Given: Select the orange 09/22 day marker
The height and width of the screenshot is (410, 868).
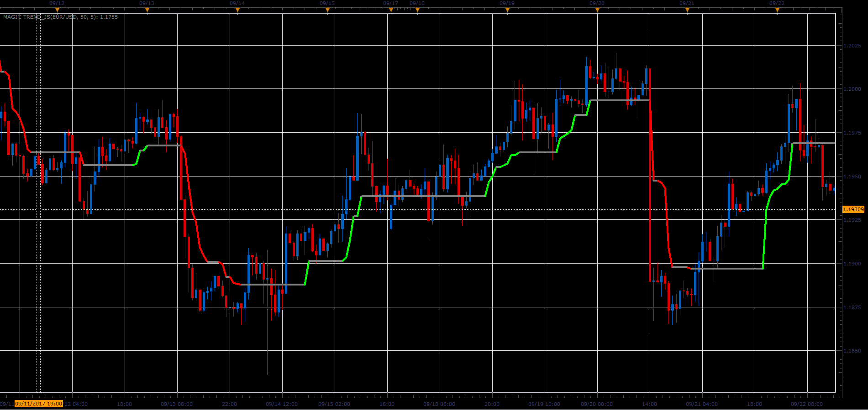Looking at the screenshot, I should pos(777,10).
